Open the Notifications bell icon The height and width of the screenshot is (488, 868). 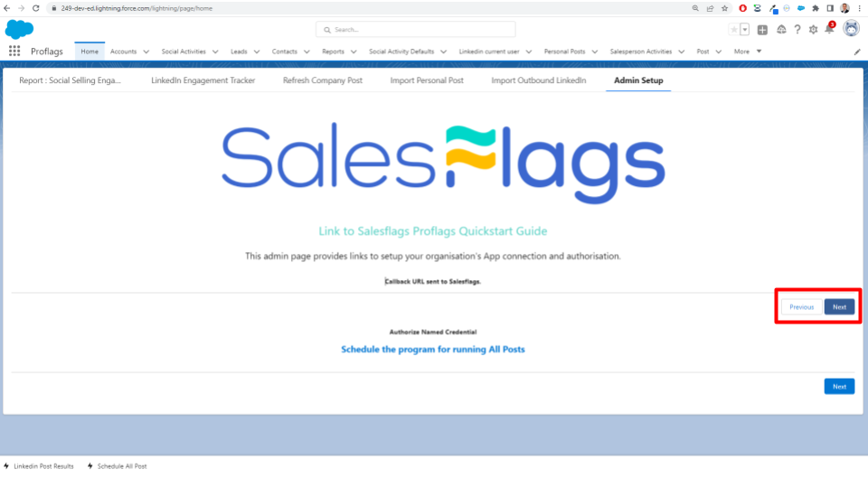[829, 29]
